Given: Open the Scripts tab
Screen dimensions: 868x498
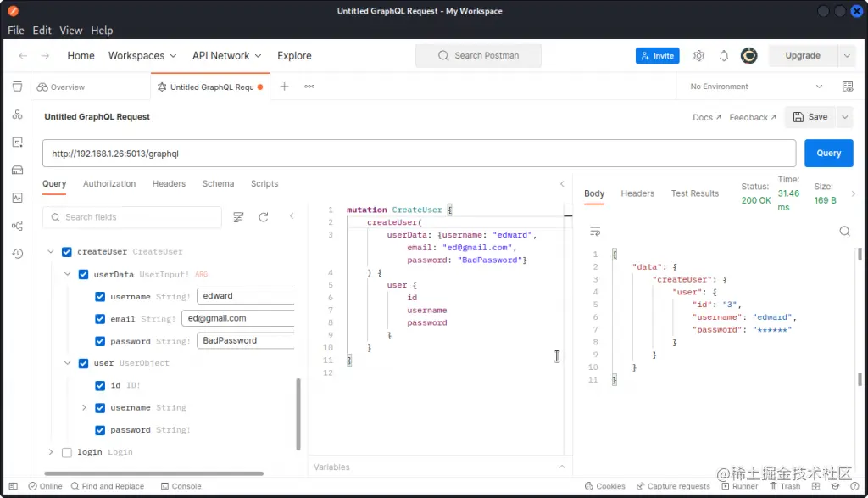Looking at the screenshot, I should [x=264, y=183].
